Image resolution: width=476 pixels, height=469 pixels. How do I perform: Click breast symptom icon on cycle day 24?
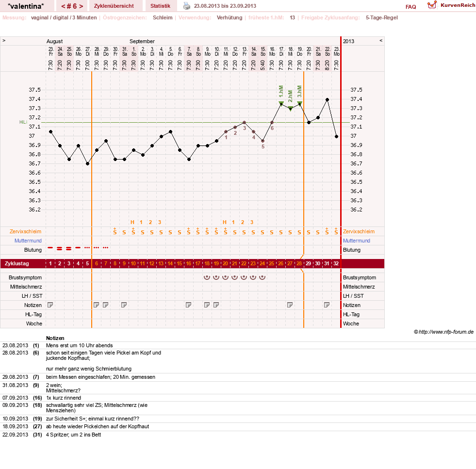tap(263, 277)
